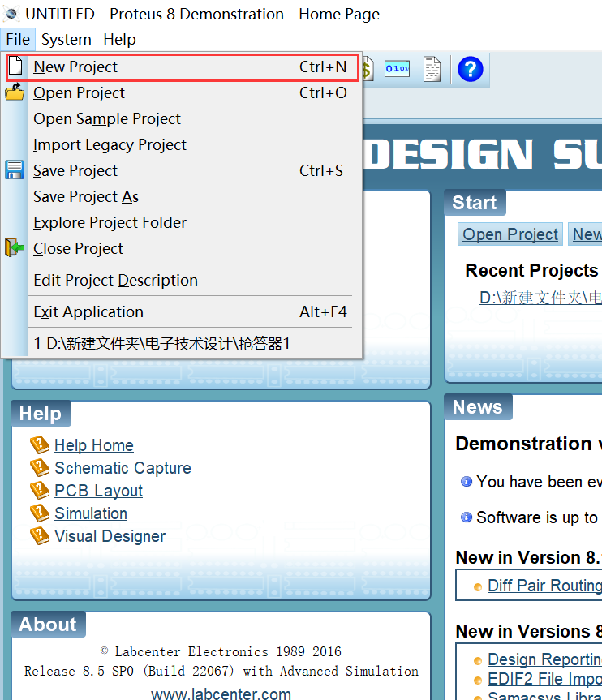Image resolution: width=602 pixels, height=700 pixels.
Task: Open the Schematic Capture help link
Action: [x=123, y=468]
